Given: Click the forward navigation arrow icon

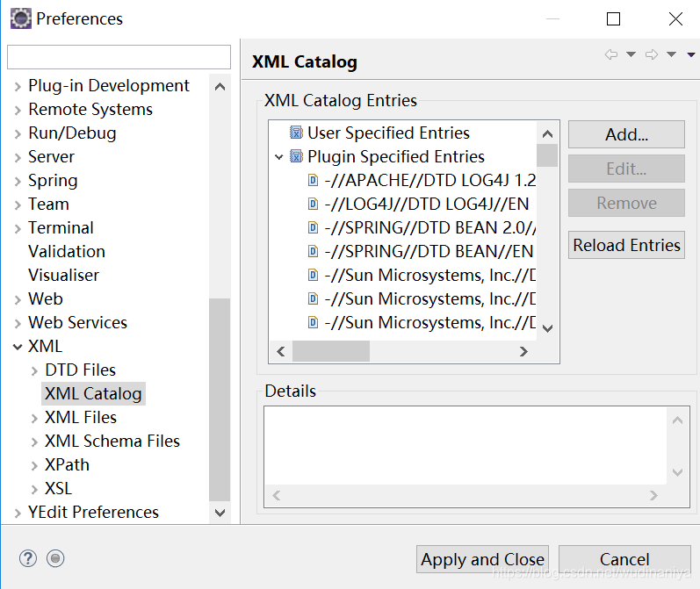Looking at the screenshot, I should [x=652, y=54].
